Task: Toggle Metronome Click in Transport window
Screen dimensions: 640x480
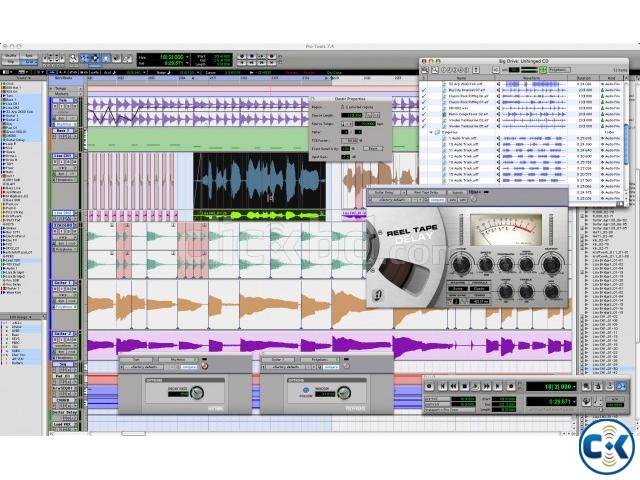Action: [598, 386]
